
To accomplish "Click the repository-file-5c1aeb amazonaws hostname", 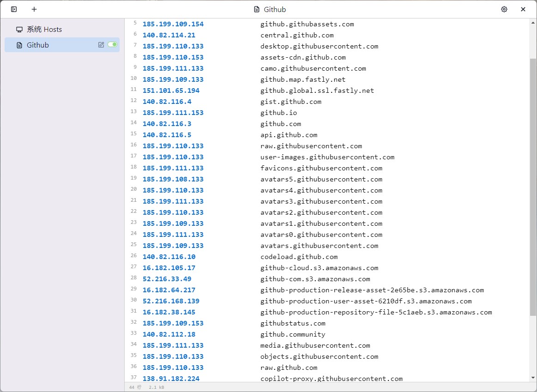I will (376, 312).
